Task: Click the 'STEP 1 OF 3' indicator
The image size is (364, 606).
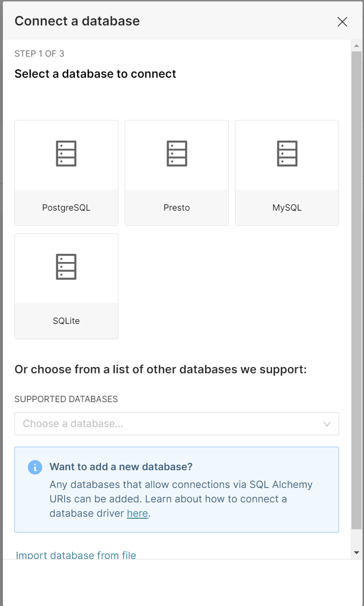Action: (39, 54)
